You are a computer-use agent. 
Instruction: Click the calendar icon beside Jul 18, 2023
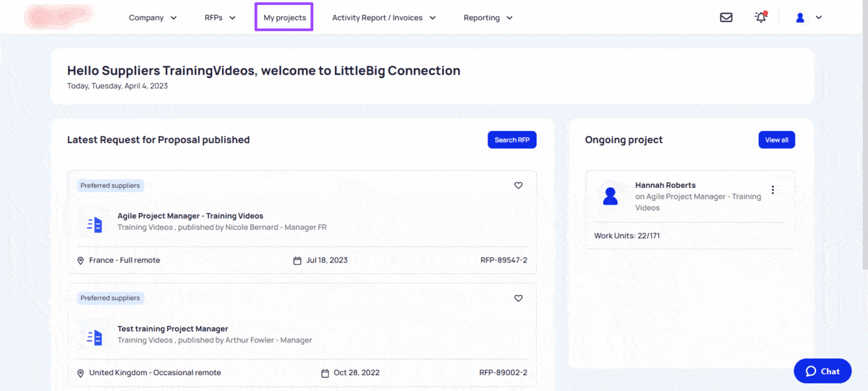(x=297, y=261)
